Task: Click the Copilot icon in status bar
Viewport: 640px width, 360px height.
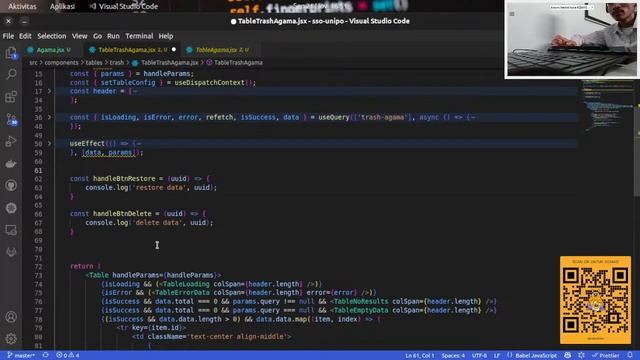Action: pyautogui.click(x=567, y=355)
